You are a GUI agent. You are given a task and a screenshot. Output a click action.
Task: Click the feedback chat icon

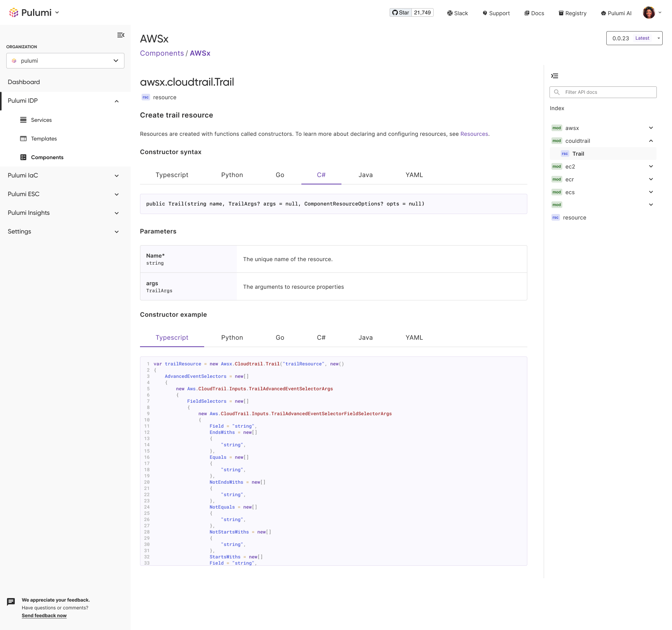[x=11, y=602]
